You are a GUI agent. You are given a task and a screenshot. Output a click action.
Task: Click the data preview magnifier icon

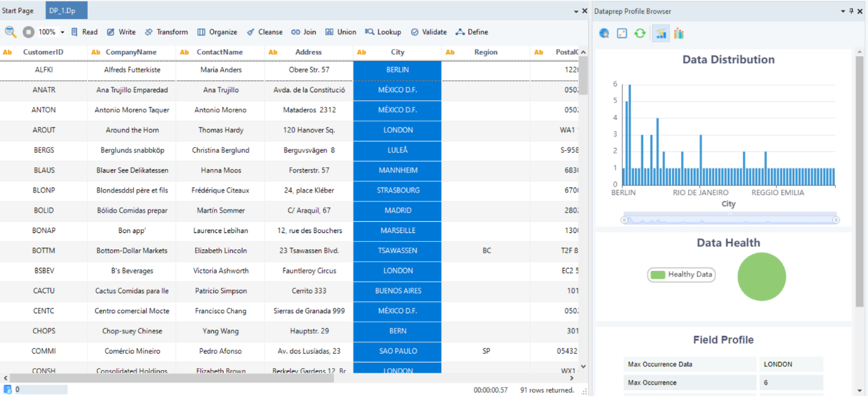[11, 32]
